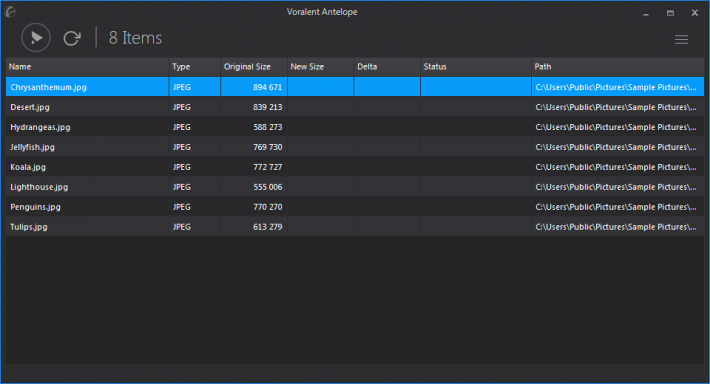Click the 588 273 size value
Image resolution: width=710 pixels, height=384 pixels.
tap(268, 127)
